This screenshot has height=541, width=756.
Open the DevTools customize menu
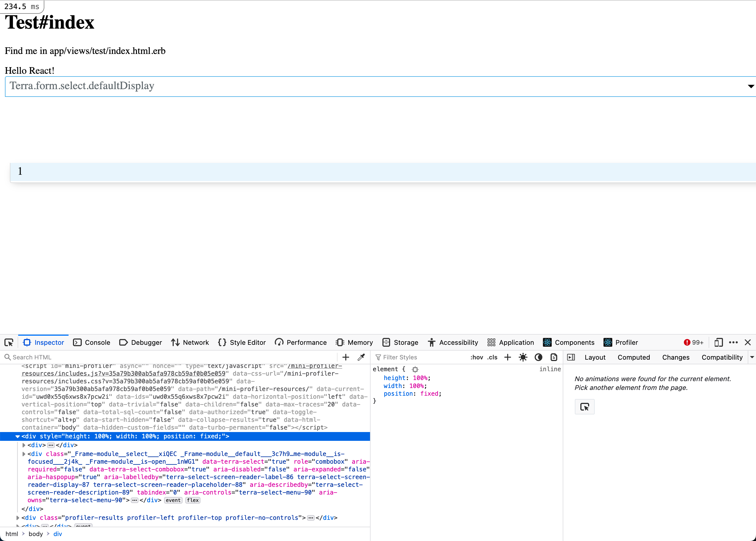click(x=733, y=342)
